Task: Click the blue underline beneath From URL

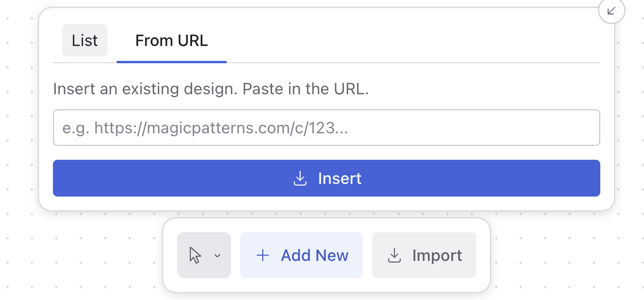Action: tap(171, 62)
